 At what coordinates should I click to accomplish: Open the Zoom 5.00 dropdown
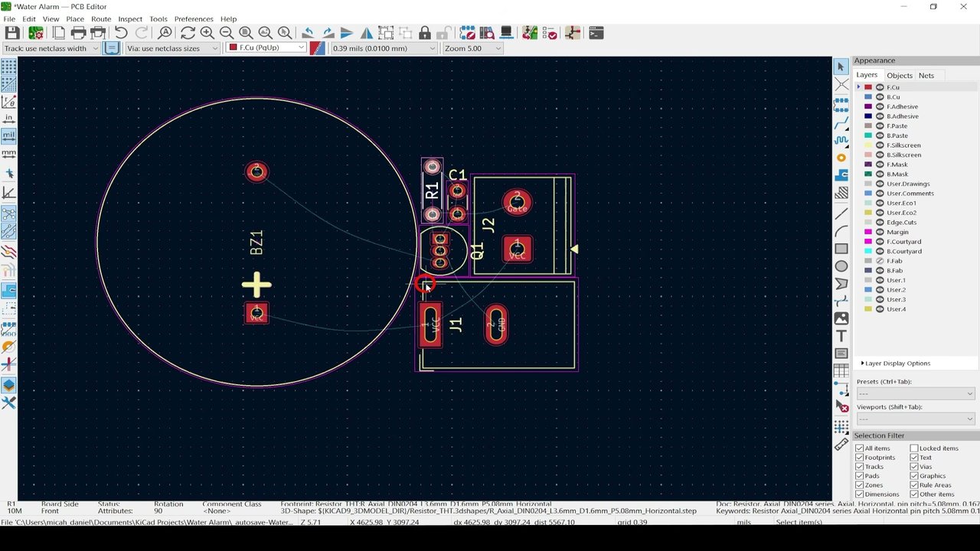[472, 48]
